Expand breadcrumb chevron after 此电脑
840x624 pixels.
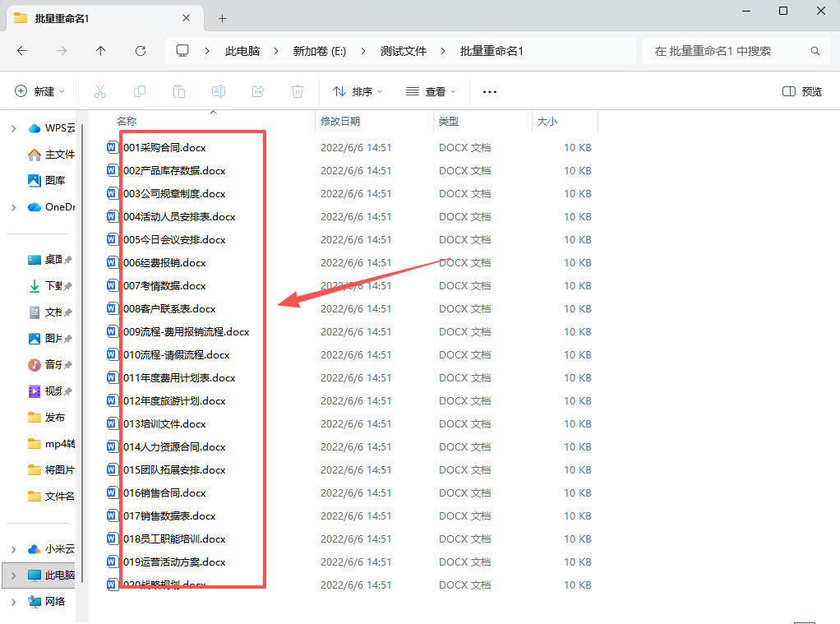pos(276,51)
